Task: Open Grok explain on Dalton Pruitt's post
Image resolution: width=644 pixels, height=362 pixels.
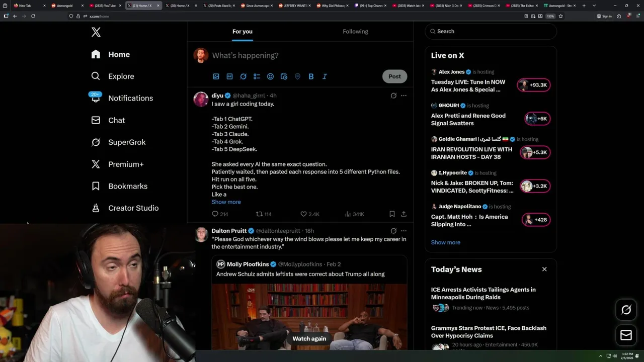Action: click(x=393, y=231)
